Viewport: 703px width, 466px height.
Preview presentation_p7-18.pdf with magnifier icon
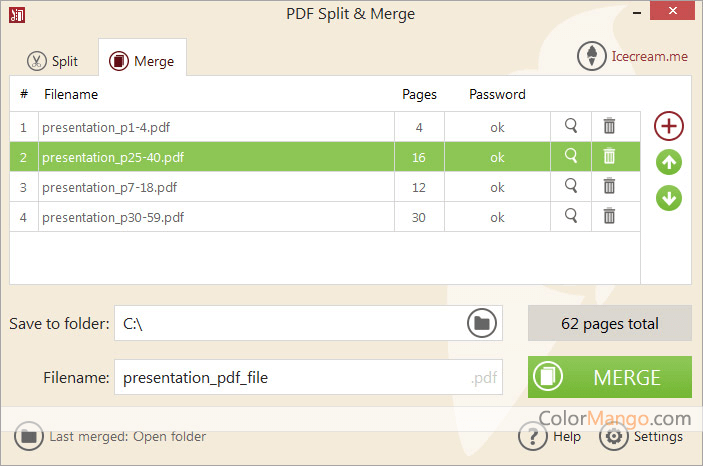571,186
